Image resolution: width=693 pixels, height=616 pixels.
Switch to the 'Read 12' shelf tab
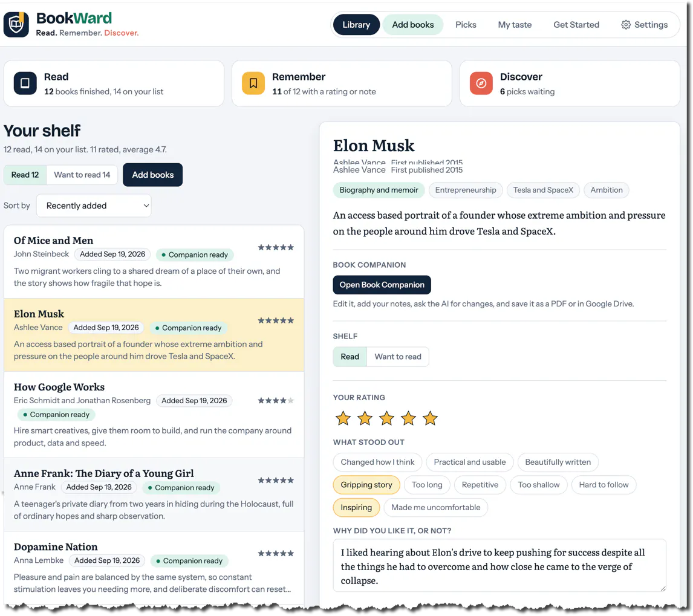[x=25, y=175]
